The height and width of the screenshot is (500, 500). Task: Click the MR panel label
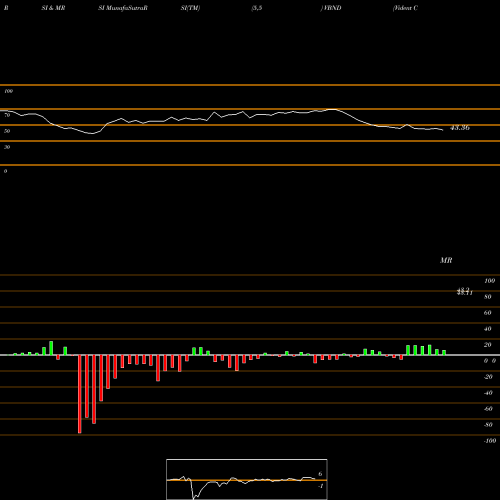(446, 260)
